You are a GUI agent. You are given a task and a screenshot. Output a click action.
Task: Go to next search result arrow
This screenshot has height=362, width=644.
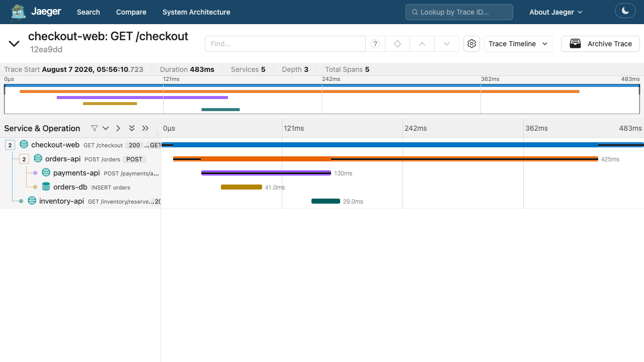coord(447,44)
